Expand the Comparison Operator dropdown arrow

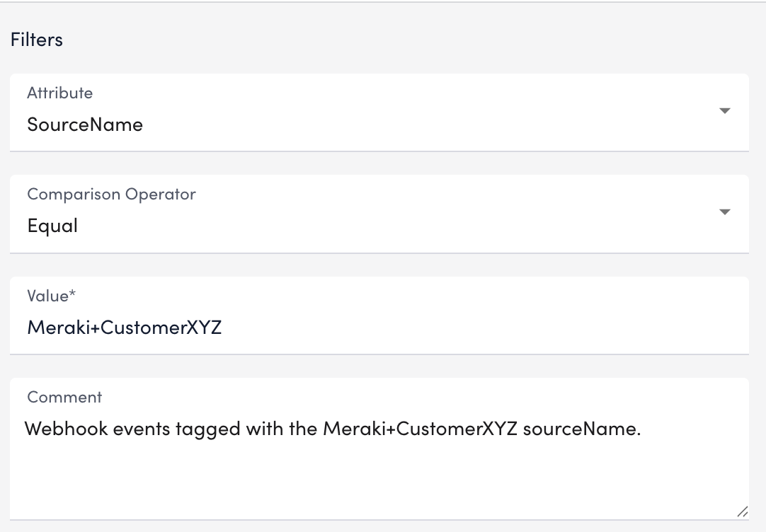(724, 212)
